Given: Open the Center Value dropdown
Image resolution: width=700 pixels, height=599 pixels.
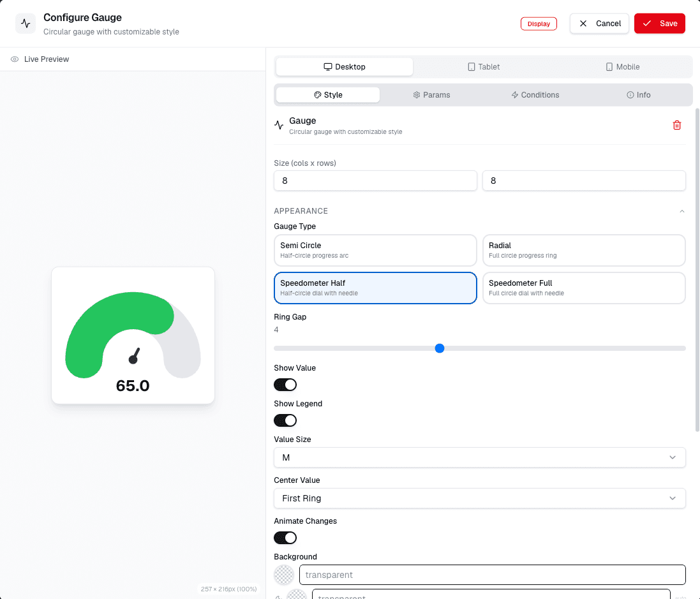Looking at the screenshot, I should point(479,498).
